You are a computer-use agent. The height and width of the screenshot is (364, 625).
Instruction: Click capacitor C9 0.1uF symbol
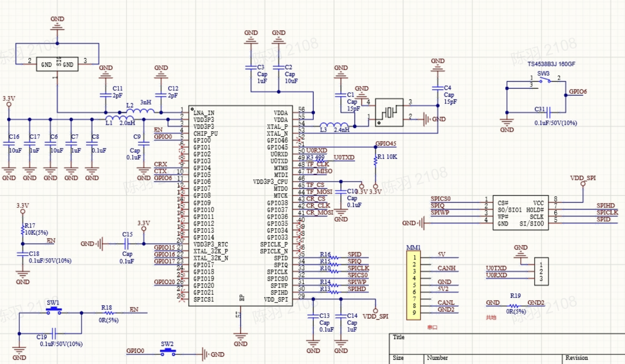143,144
